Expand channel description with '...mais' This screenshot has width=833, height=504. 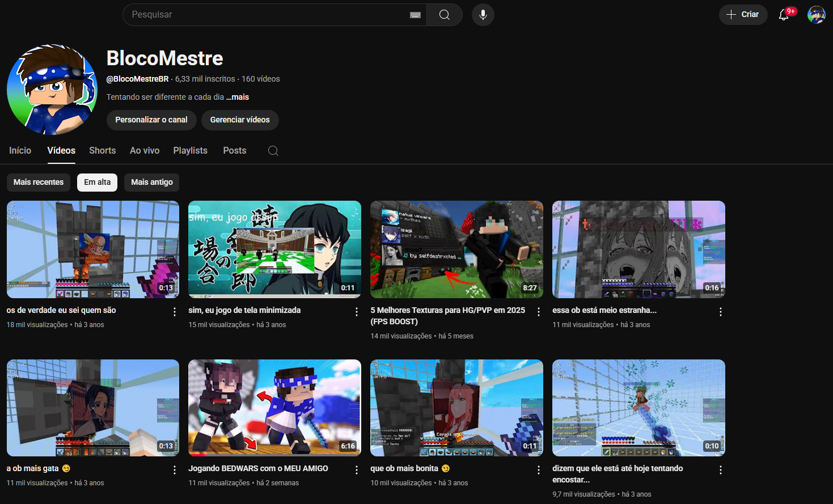click(x=238, y=97)
